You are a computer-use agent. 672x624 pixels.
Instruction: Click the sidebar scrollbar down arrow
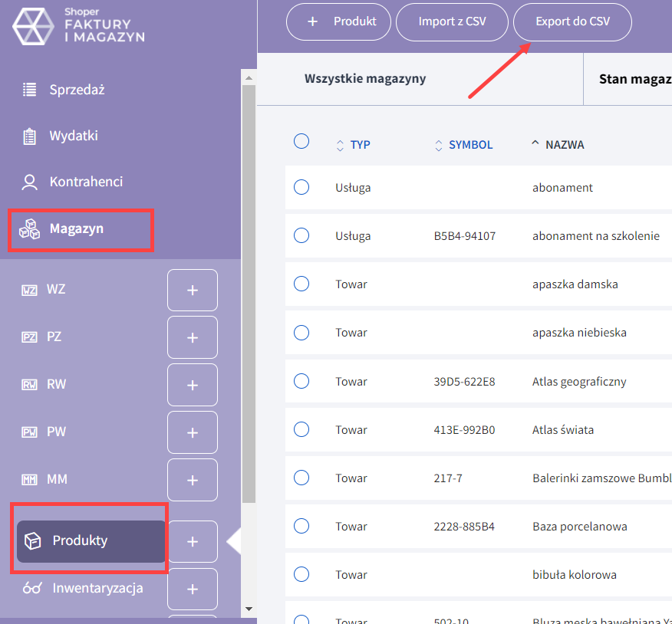click(x=249, y=609)
